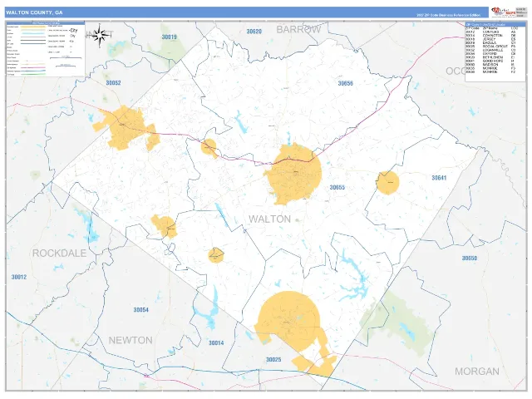532x399 pixels.
Task: Click the GOOD HOPE row in ZIP index
Action: point(490,61)
